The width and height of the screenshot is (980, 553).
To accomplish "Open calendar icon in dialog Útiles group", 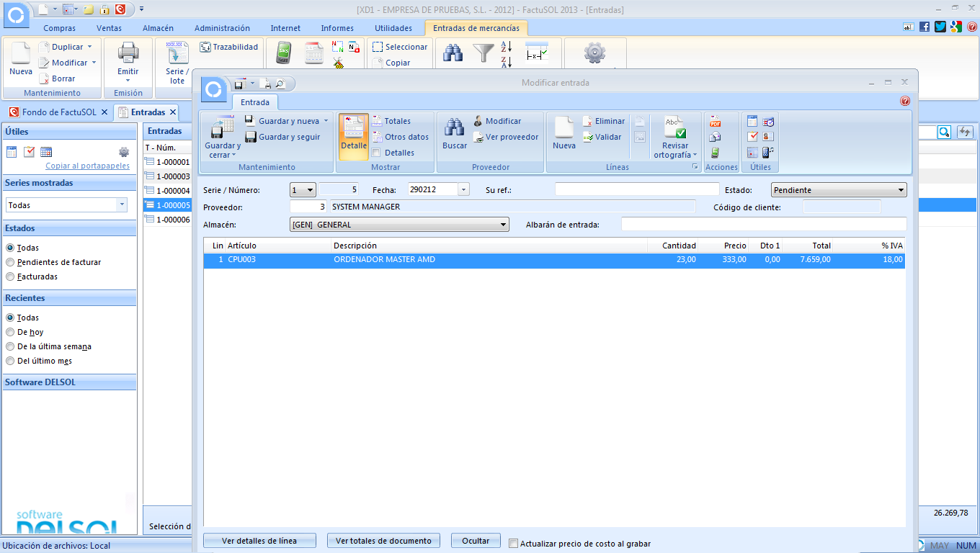I will tap(752, 121).
